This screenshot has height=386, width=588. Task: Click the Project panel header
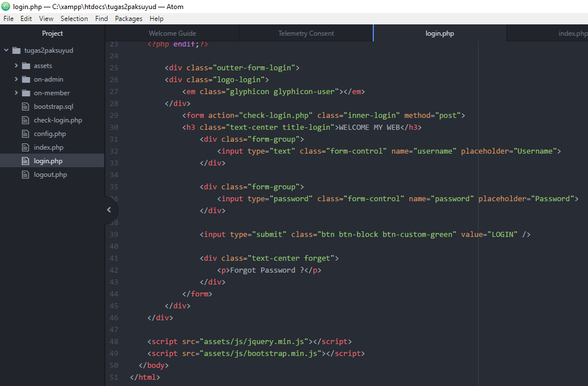53,33
